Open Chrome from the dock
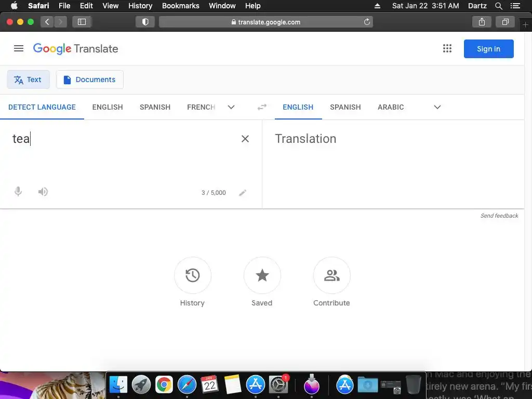 (164, 385)
